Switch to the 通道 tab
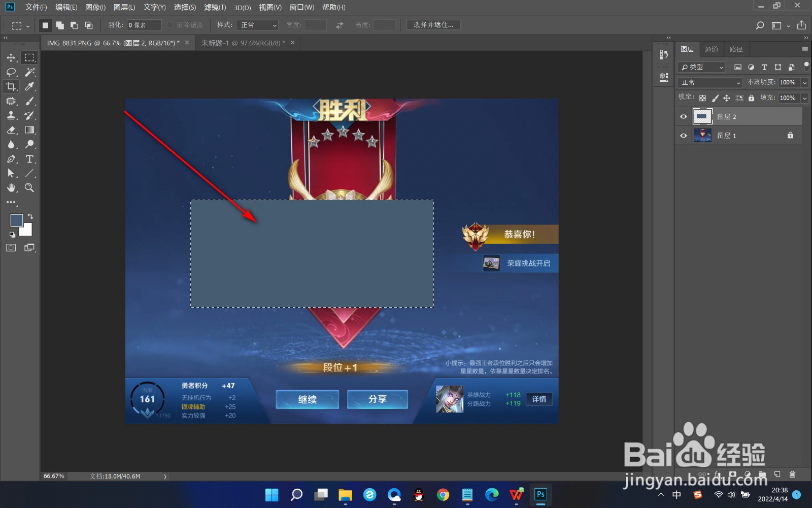 coord(712,49)
